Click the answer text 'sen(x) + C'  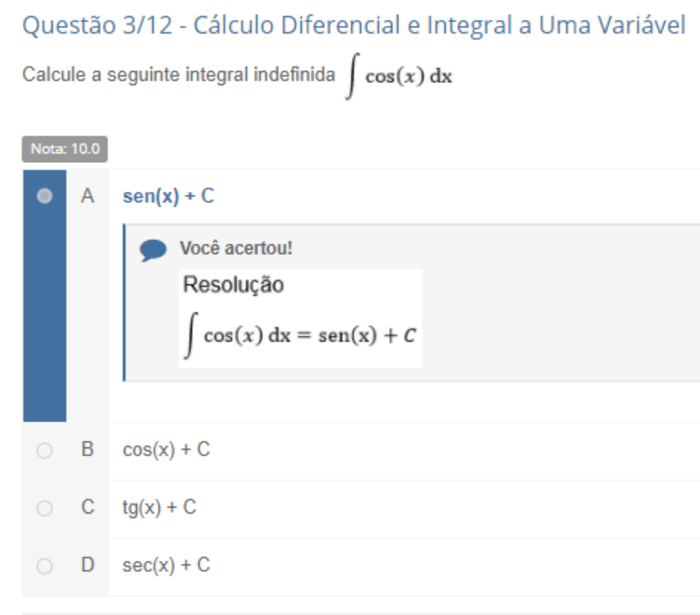168,196
